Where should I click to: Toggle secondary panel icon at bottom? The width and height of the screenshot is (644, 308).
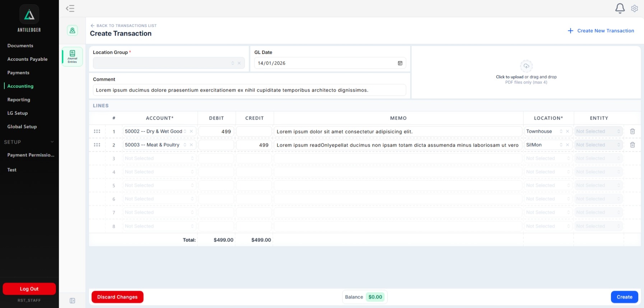tap(73, 301)
